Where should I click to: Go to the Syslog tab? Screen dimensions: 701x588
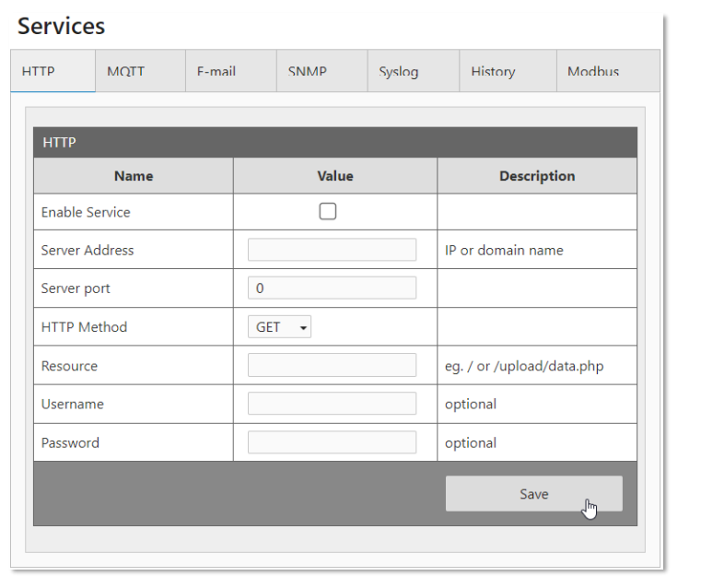[x=398, y=72]
